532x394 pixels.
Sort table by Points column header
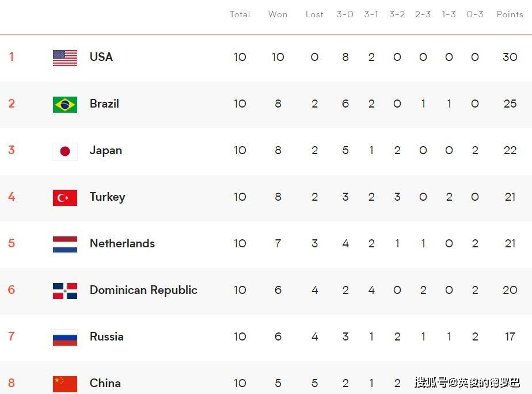[510, 14]
